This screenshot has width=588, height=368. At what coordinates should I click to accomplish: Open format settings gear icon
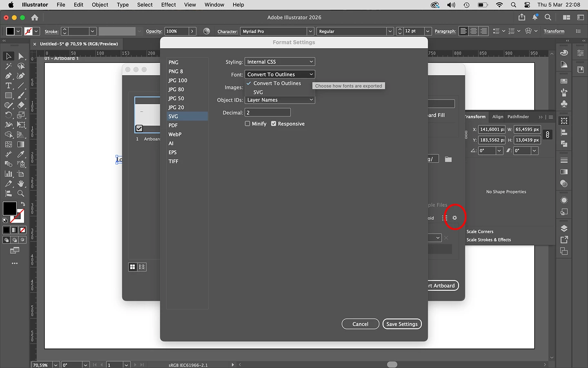[x=454, y=218]
